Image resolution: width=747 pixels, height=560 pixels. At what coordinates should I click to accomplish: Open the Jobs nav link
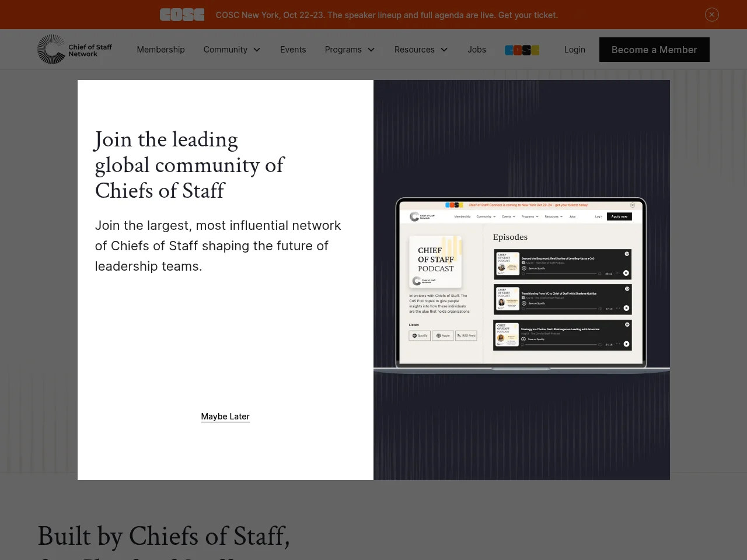(477, 50)
